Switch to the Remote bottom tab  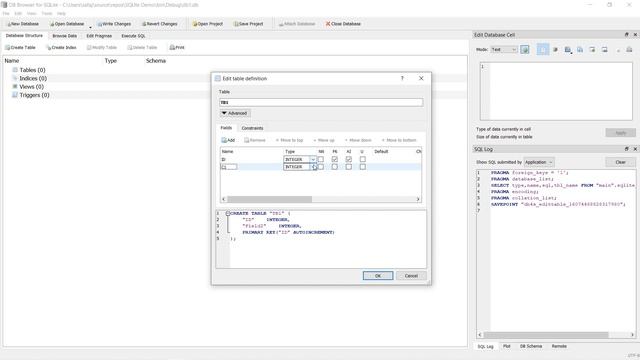click(559, 346)
